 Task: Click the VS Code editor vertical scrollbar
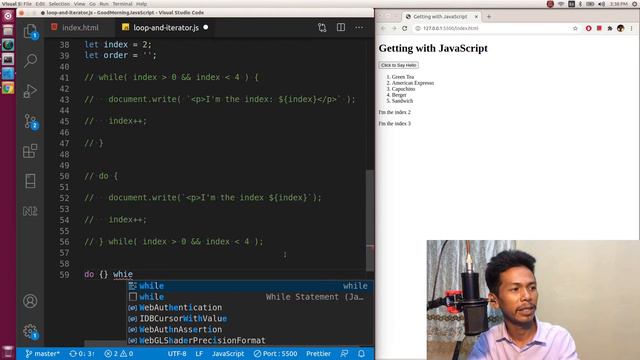[370, 220]
